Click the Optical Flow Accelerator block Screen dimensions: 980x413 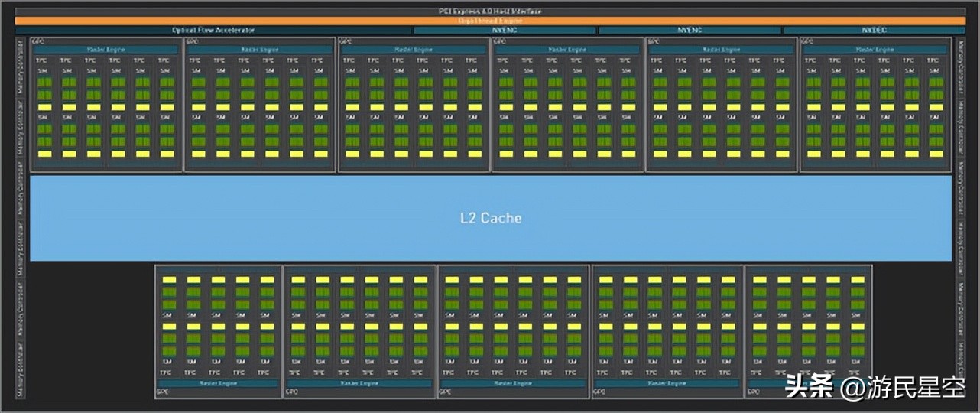(x=213, y=30)
